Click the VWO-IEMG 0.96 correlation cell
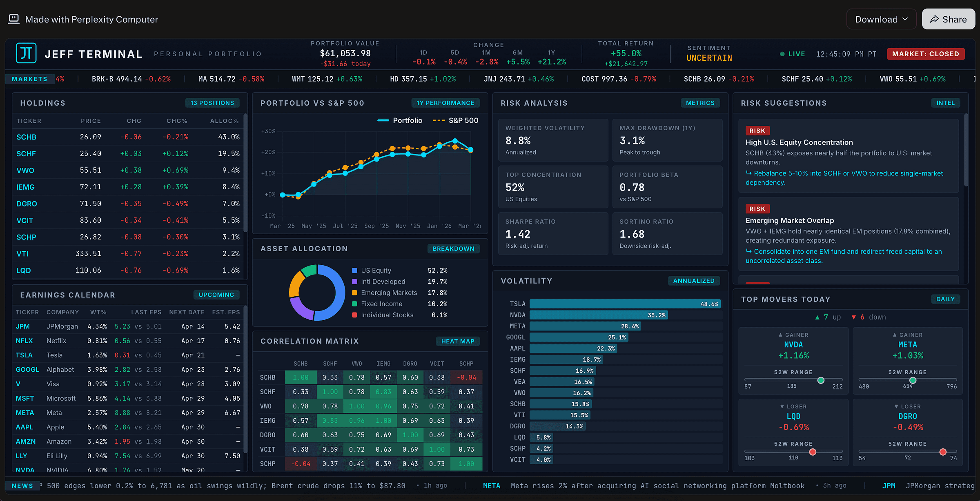980x501 pixels. point(383,406)
